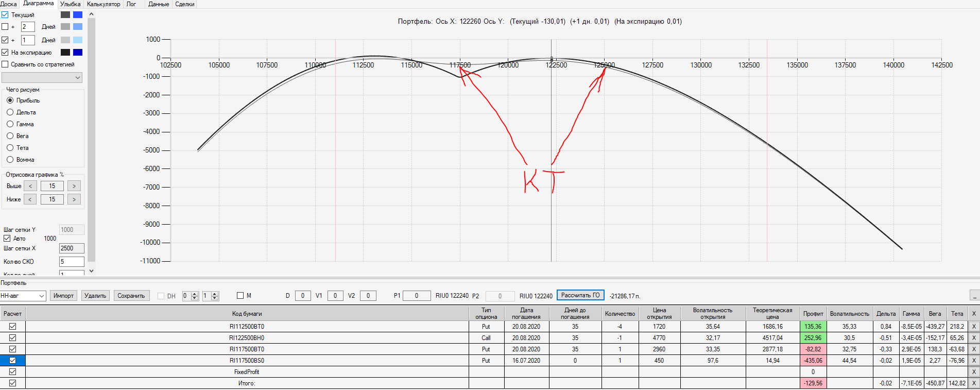Click the Выше percentage field
Viewport: 980px width, 390px height.
(52, 186)
